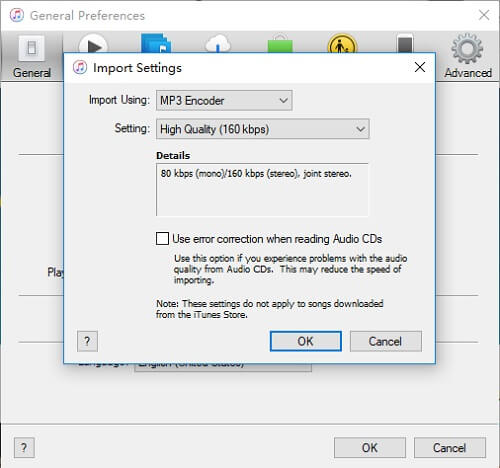Open the Sharing preferences tab icon
The image size is (500, 468).
[156, 43]
